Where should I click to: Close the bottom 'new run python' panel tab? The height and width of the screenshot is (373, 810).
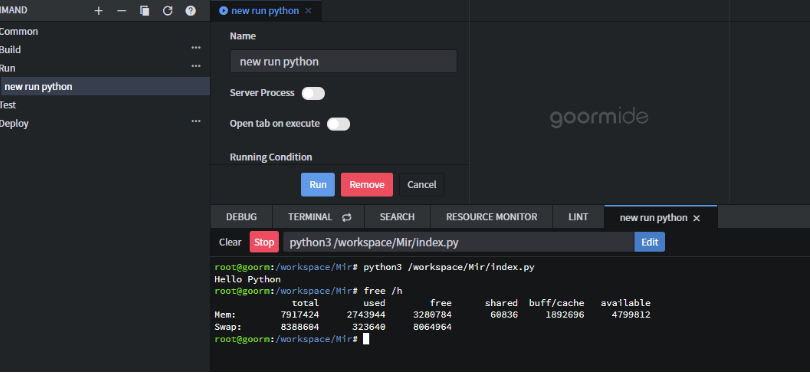tap(696, 218)
